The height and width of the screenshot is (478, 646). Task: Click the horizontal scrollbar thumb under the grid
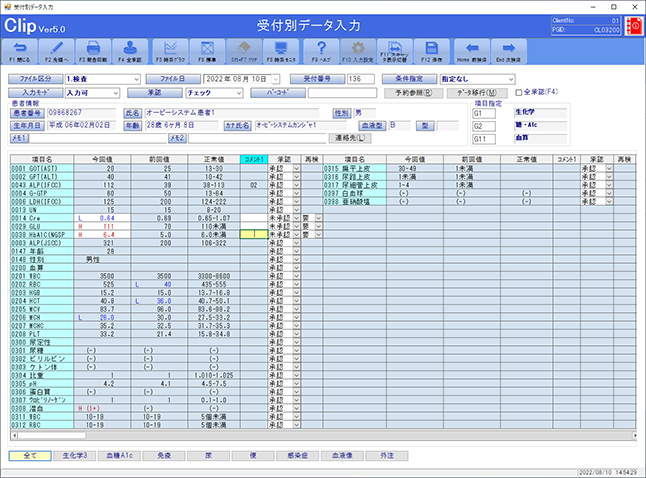pyautogui.click(x=51, y=436)
